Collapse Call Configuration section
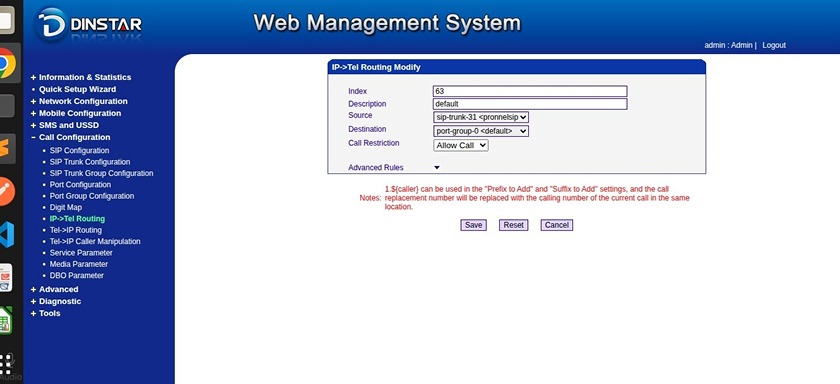 tap(74, 137)
